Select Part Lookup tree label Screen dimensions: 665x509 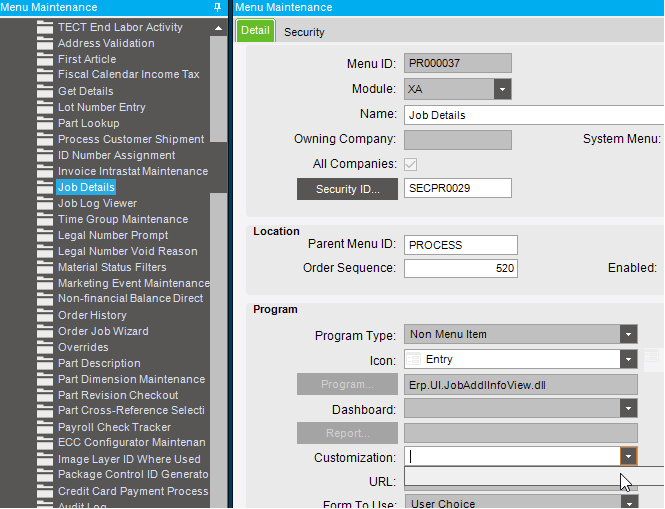click(x=89, y=123)
